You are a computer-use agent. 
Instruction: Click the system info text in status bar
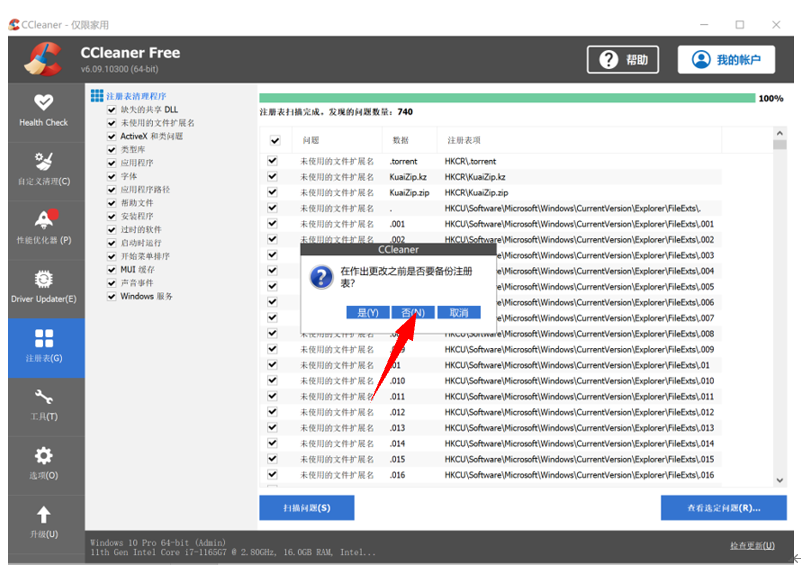pos(233,548)
